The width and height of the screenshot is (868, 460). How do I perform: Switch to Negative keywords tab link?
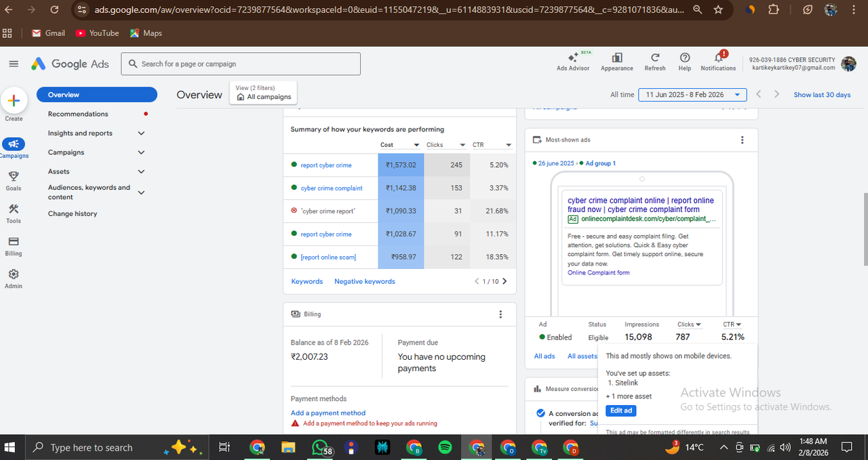tap(365, 281)
